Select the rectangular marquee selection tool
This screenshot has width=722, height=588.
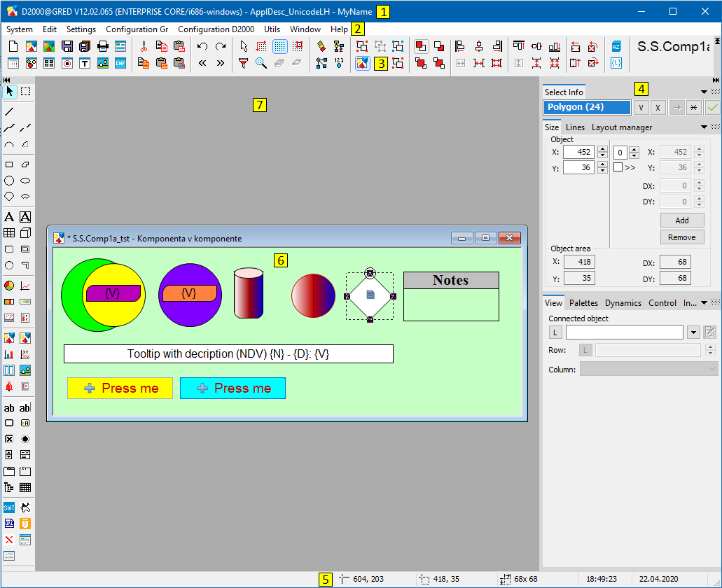[25, 91]
